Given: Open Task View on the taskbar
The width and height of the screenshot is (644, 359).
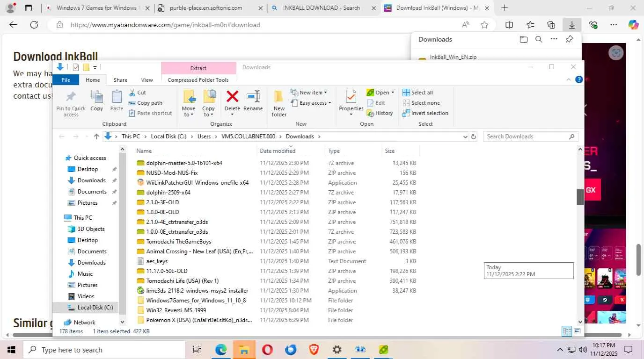Looking at the screenshot, I should click(197, 350).
